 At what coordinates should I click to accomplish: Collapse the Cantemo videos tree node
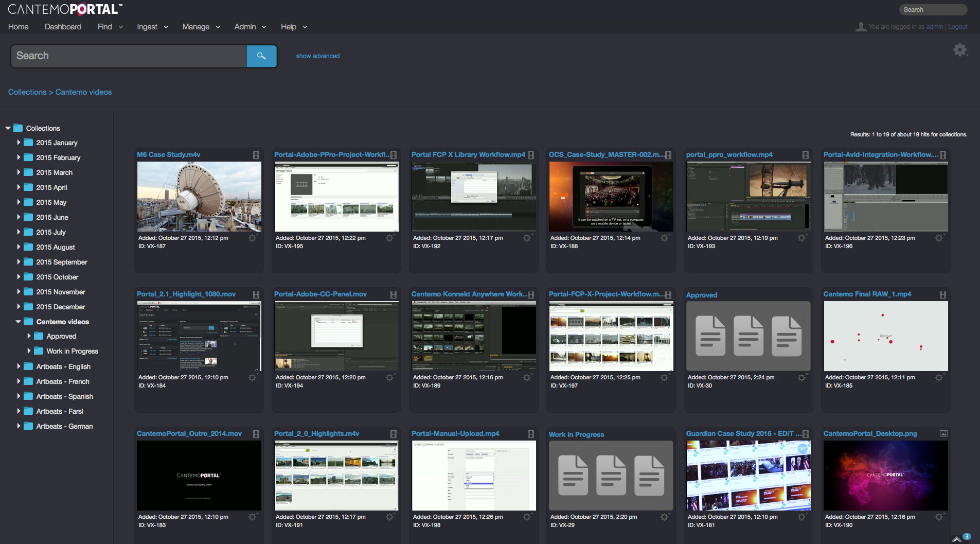pos(19,322)
